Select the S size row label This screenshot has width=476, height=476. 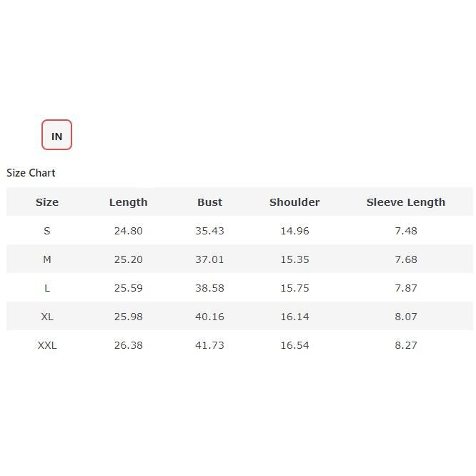tap(47, 231)
